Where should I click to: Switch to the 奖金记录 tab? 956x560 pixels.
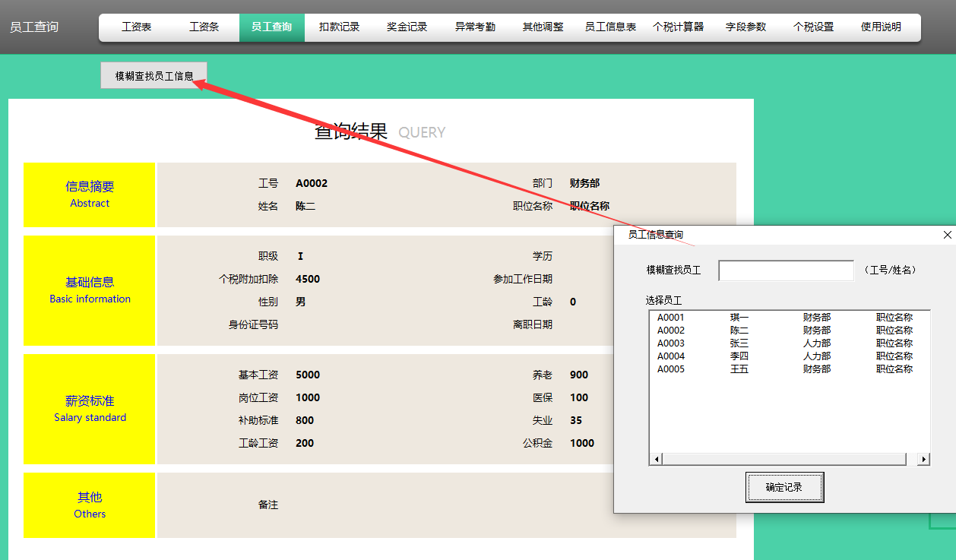[407, 26]
